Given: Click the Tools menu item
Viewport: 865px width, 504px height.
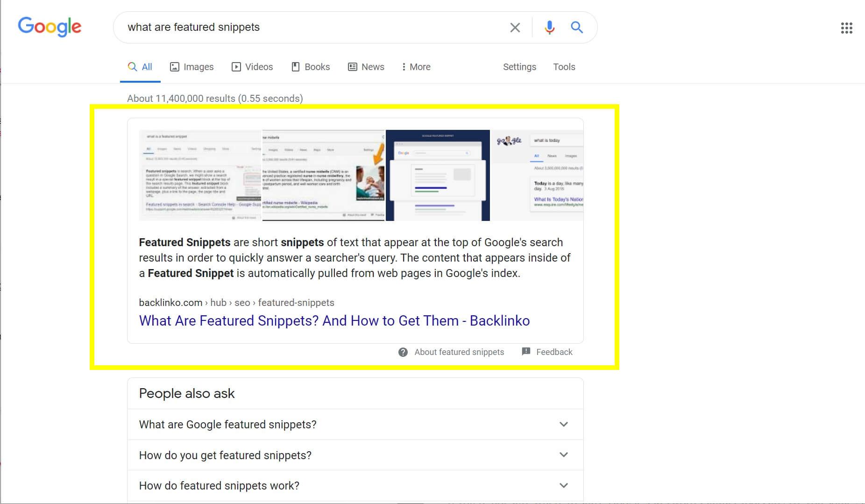Looking at the screenshot, I should click(564, 67).
